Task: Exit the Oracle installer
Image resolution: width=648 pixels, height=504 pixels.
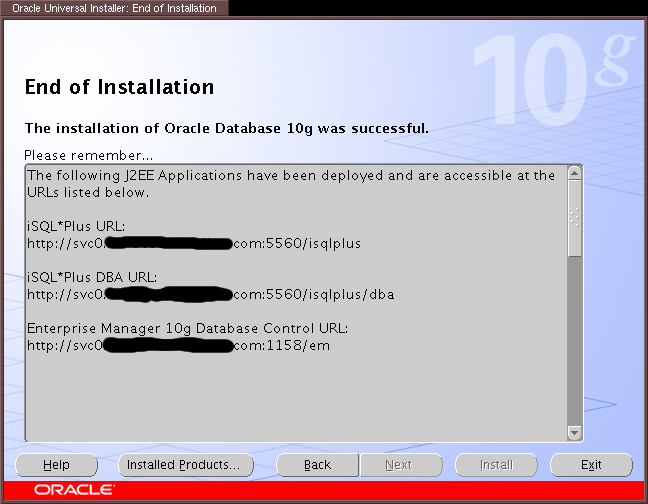Action: point(591,465)
